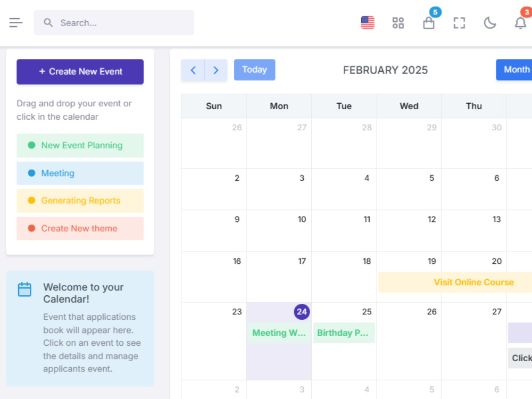This screenshot has height=399, width=532.
Task: Click the Sun column header
Action: point(214,106)
